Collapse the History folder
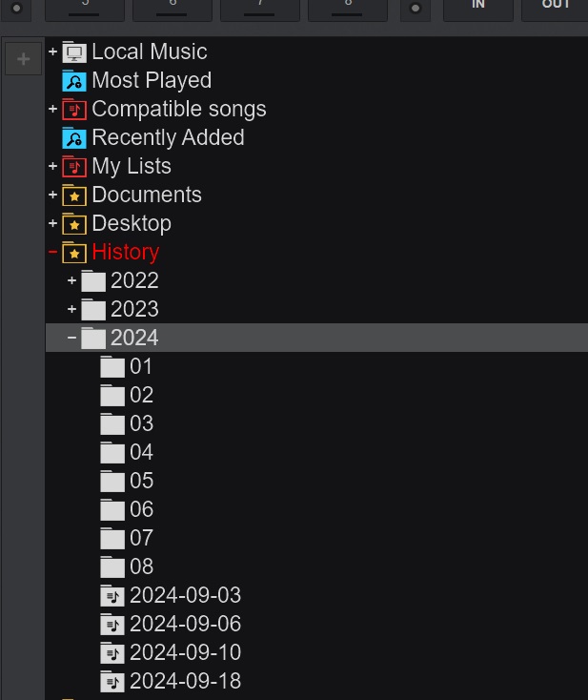Image resolution: width=588 pixels, height=700 pixels. click(52, 252)
